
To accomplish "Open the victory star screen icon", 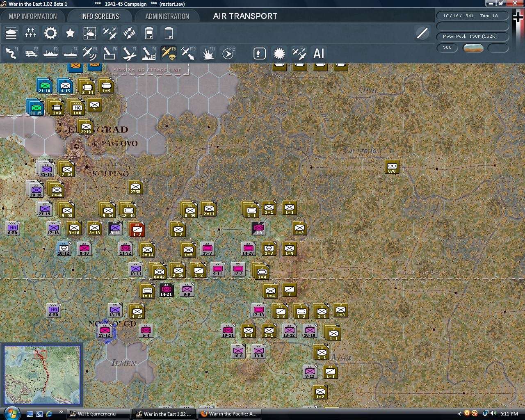I will click(x=70, y=33).
